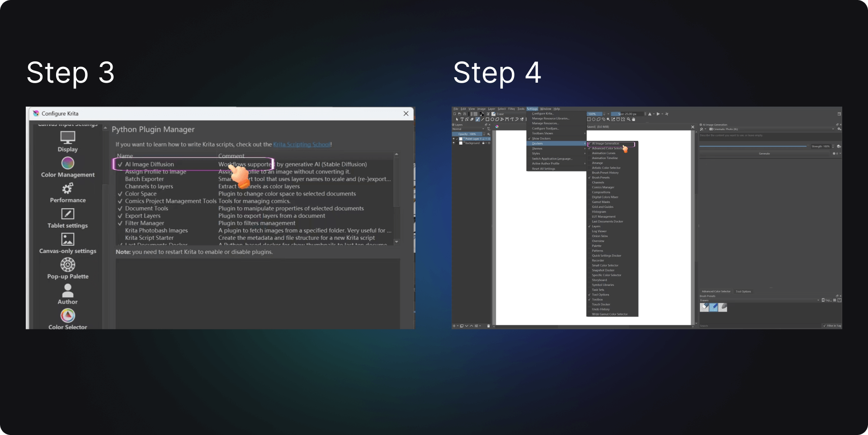The width and height of the screenshot is (868, 435).
Task: Expand the Styles submenu
Action: tap(557, 154)
